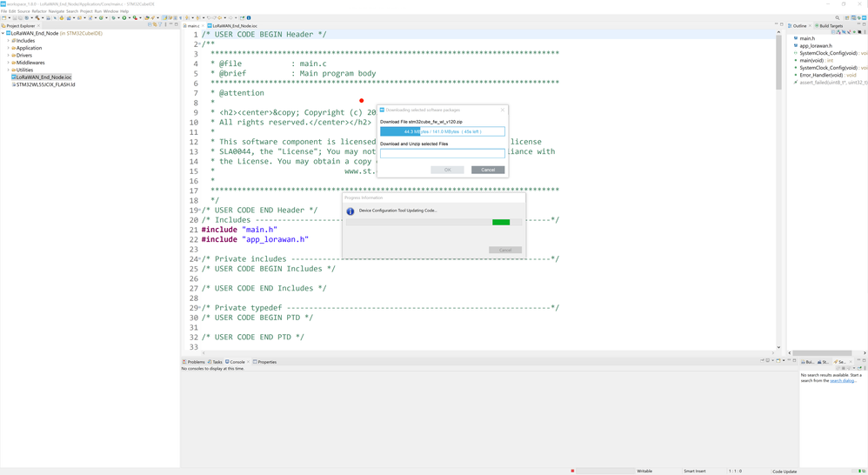Switch to the Build Targets tab

(x=829, y=25)
